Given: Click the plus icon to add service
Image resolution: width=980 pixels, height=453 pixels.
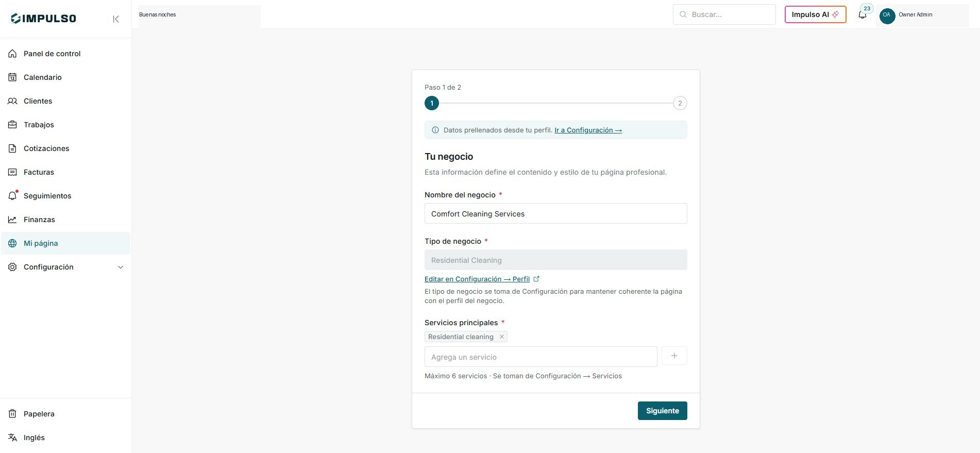Looking at the screenshot, I should [x=674, y=356].
